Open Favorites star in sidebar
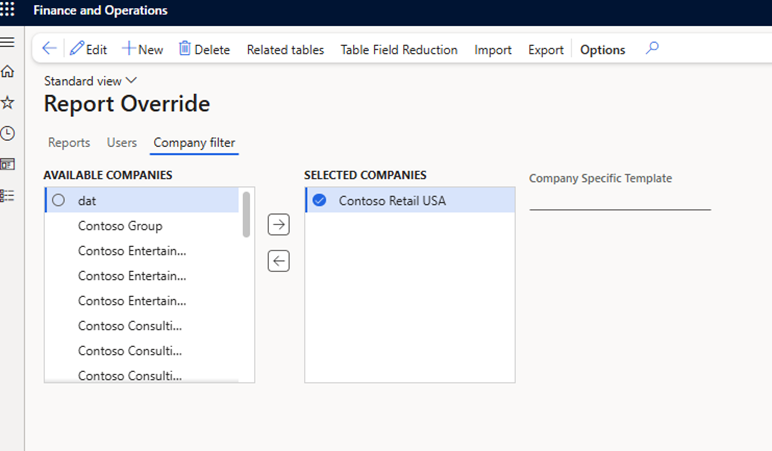Viewport: 772px width, 451px height. pos(8,102)
